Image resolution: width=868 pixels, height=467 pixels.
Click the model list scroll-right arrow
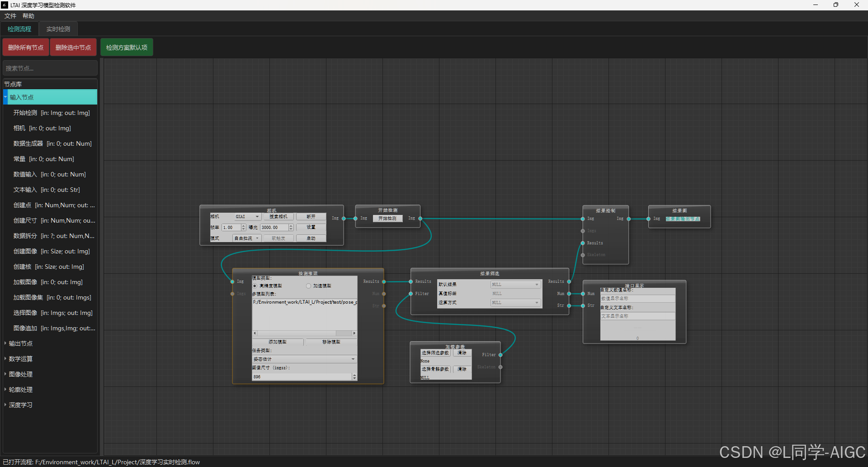(354, 333)
